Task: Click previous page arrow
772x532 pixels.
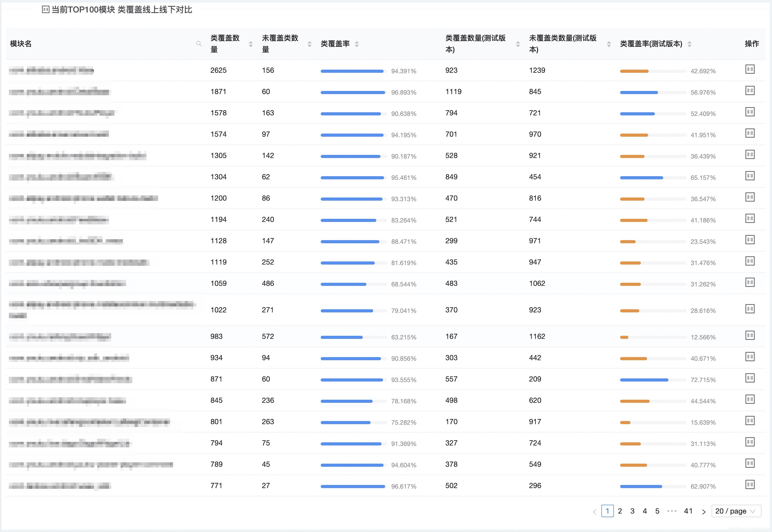Action: (x=594, y=512)
